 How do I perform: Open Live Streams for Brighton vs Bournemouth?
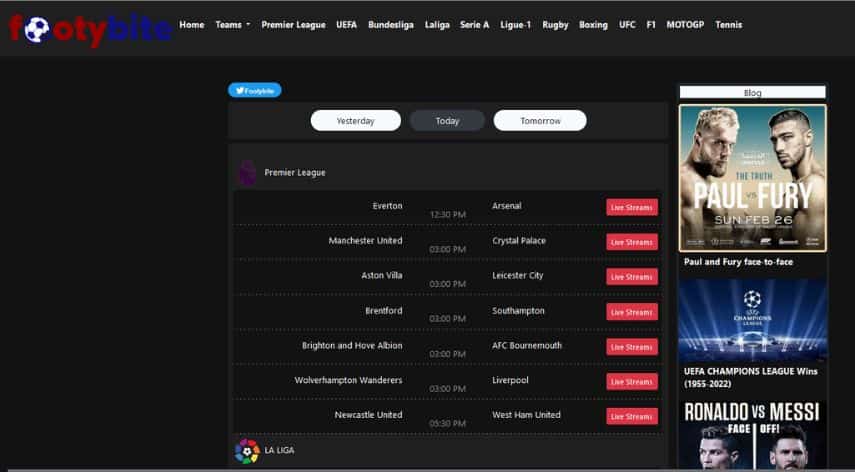pyautogui.click(x=632, y=347)
